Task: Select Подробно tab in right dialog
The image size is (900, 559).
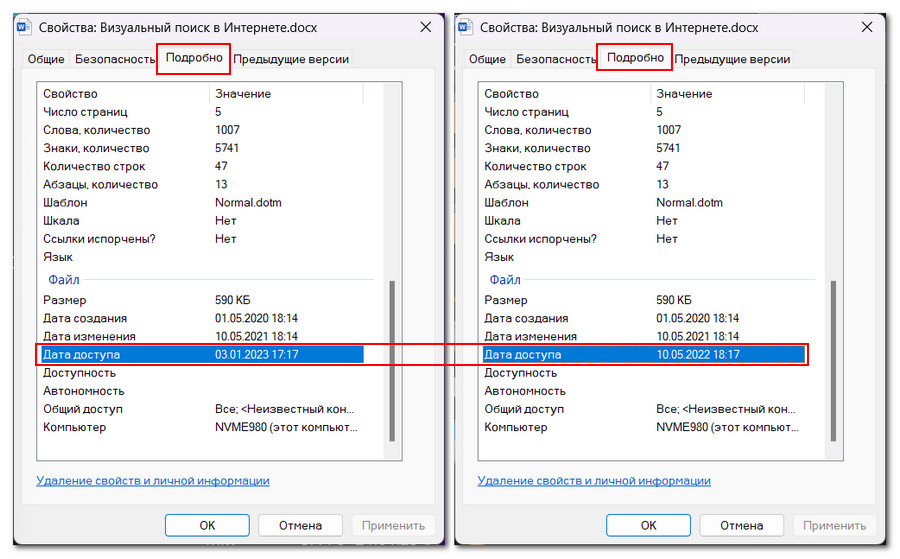Action: 635,58
